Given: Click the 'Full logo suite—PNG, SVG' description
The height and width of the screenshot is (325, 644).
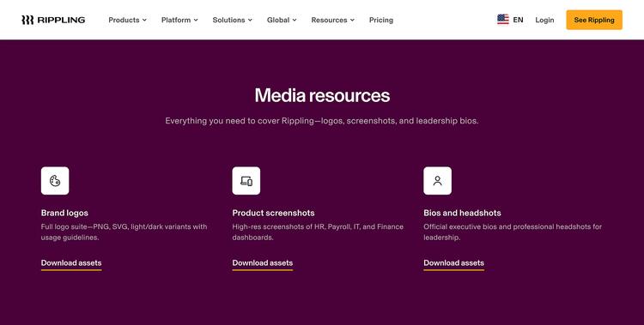Looking at the screenshot, I should point(124,232).
